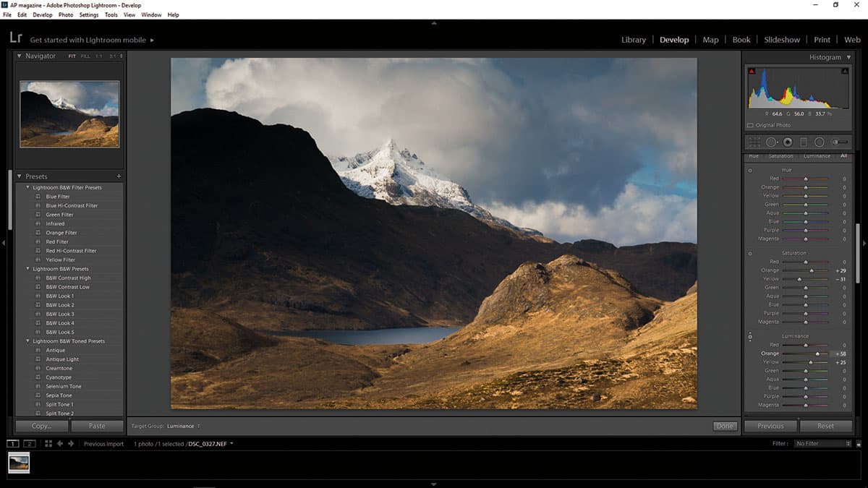Toggle shadow clipping indicator in histogram
868x488 pixels.
[x=752, y=71]
